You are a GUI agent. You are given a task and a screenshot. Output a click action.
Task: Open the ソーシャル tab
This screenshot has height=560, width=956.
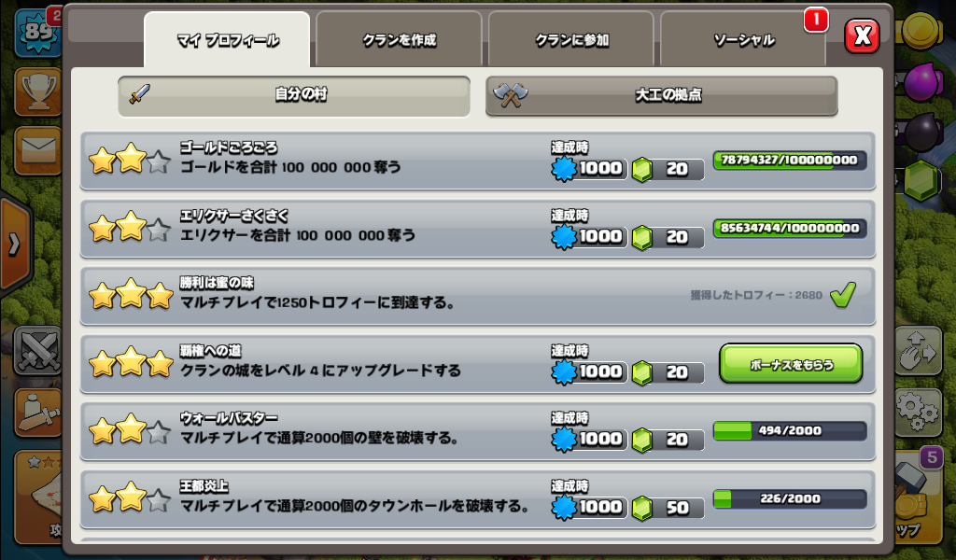(x=743, y=39)
